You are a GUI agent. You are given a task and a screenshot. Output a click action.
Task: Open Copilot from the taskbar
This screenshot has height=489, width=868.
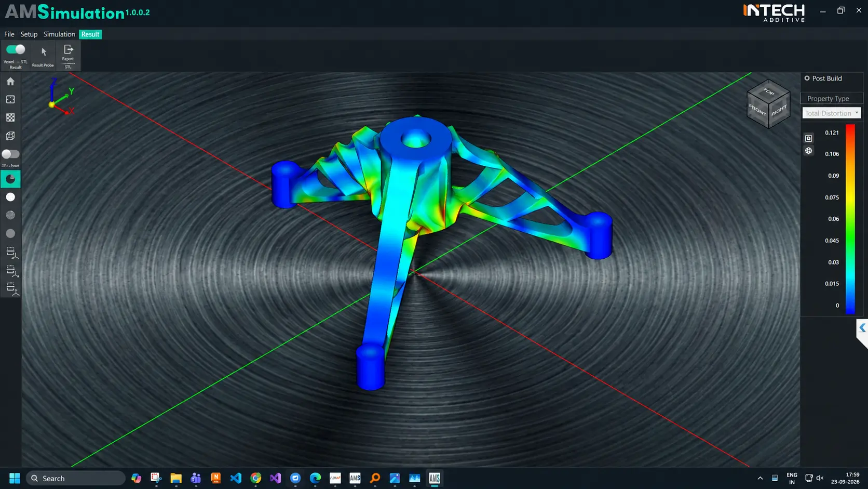tap(136, 478)
